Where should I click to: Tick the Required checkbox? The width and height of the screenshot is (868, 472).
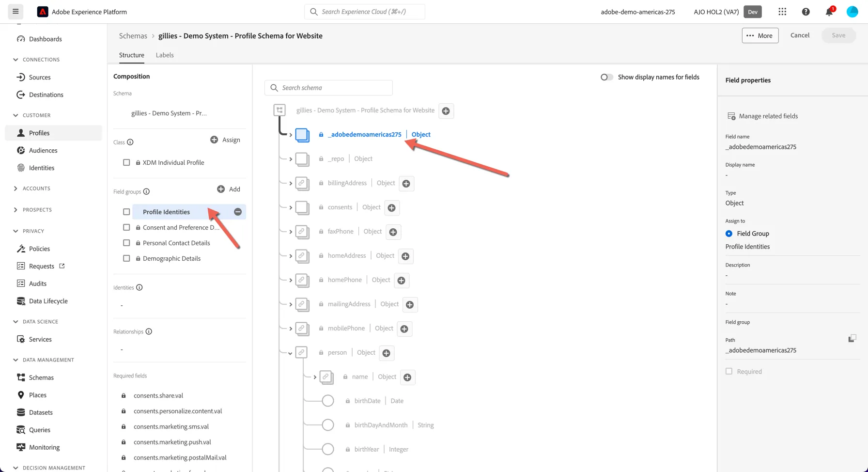[729, 371]
